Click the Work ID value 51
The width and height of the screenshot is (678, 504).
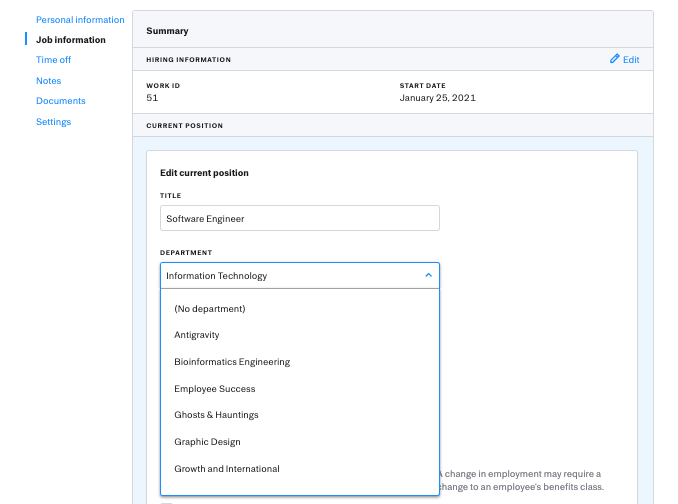tap(152, 98)
